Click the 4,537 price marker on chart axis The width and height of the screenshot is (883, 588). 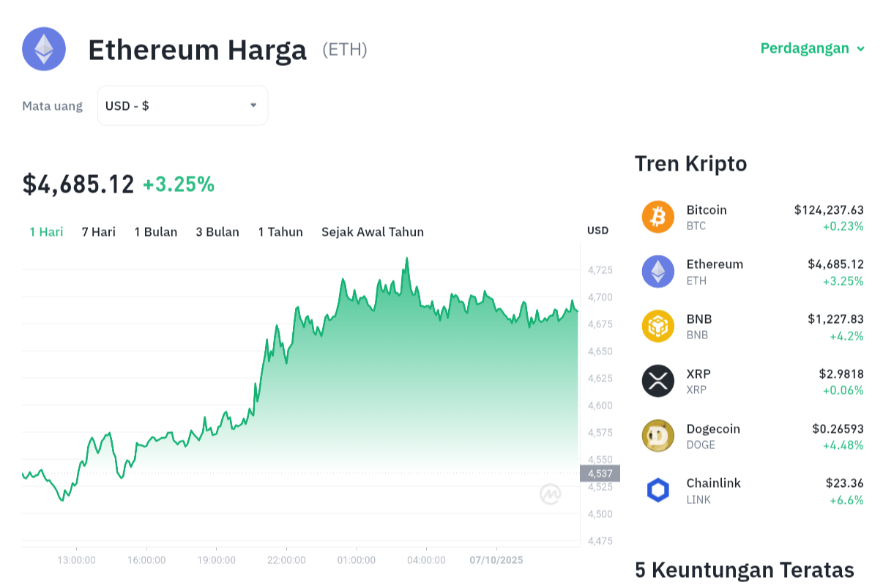[x=600, y=473]
